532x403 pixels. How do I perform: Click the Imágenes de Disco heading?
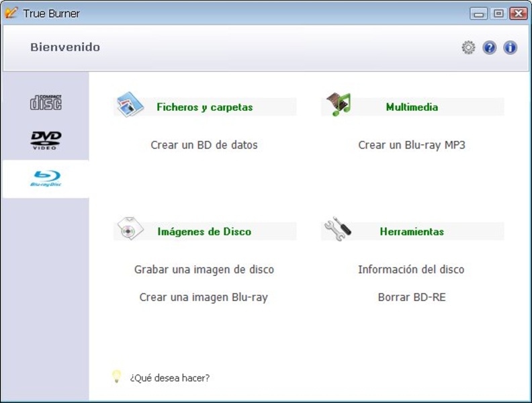tap(204, 232)
